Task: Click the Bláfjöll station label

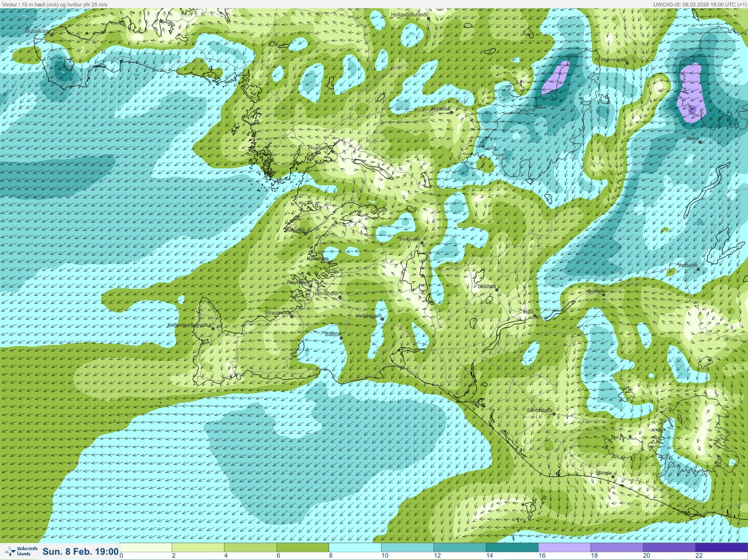Action: 333,334
